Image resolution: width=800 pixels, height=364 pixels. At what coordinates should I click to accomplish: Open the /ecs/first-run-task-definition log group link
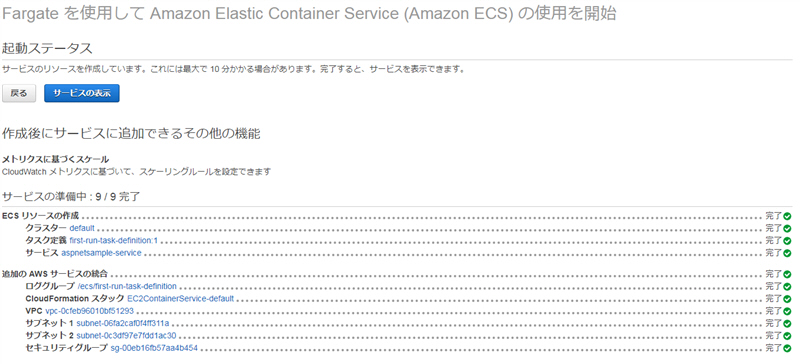click(x=127, y=286)
